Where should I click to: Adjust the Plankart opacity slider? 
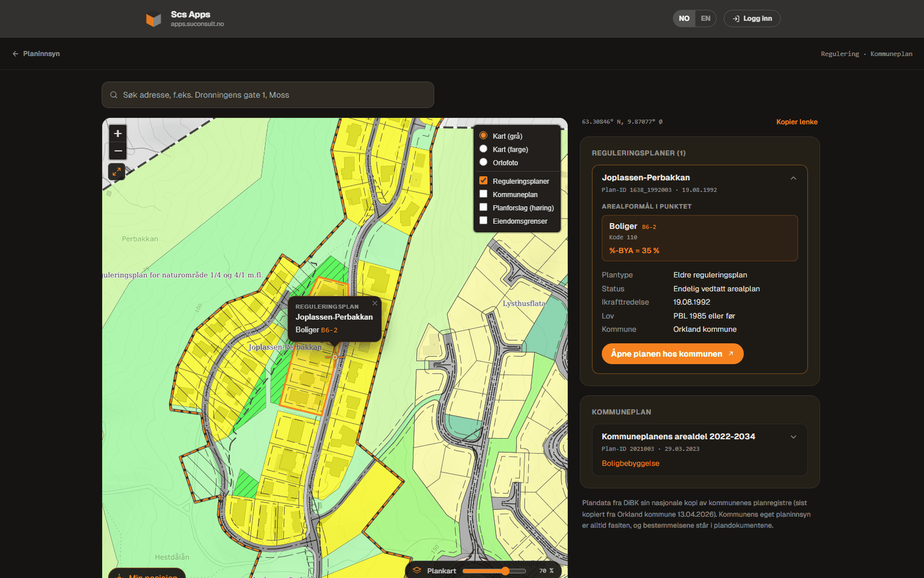click(494, 571)
